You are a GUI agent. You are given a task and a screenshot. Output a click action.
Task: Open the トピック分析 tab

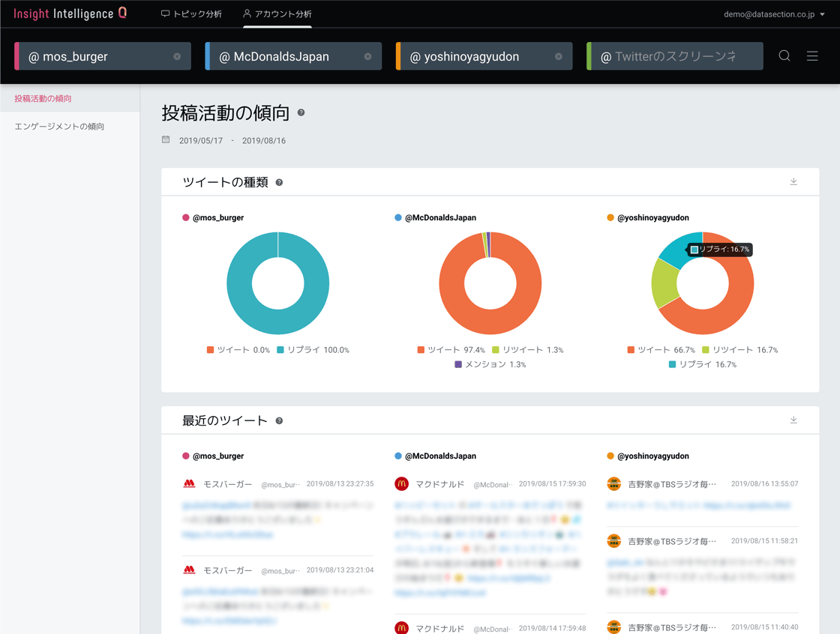pyautogui.click(x=191, y=14)
